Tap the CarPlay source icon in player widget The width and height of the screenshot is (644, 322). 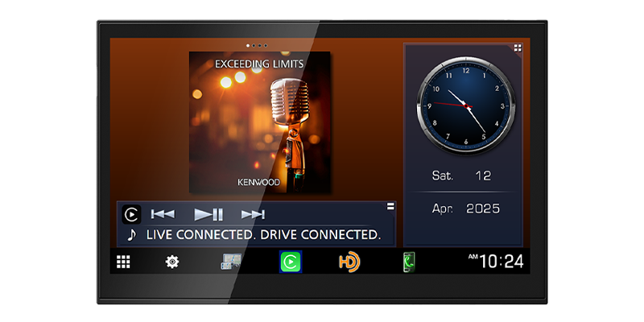click(131, 214)
